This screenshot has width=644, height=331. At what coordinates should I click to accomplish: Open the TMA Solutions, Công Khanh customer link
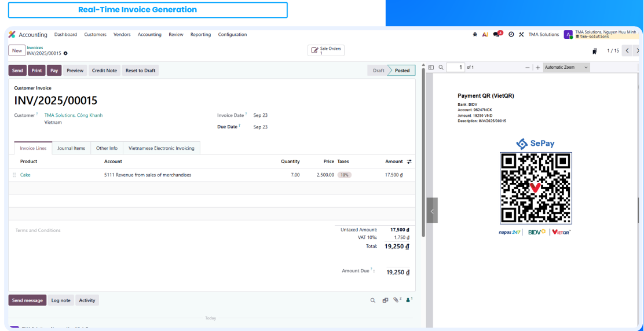click(74, 115)
